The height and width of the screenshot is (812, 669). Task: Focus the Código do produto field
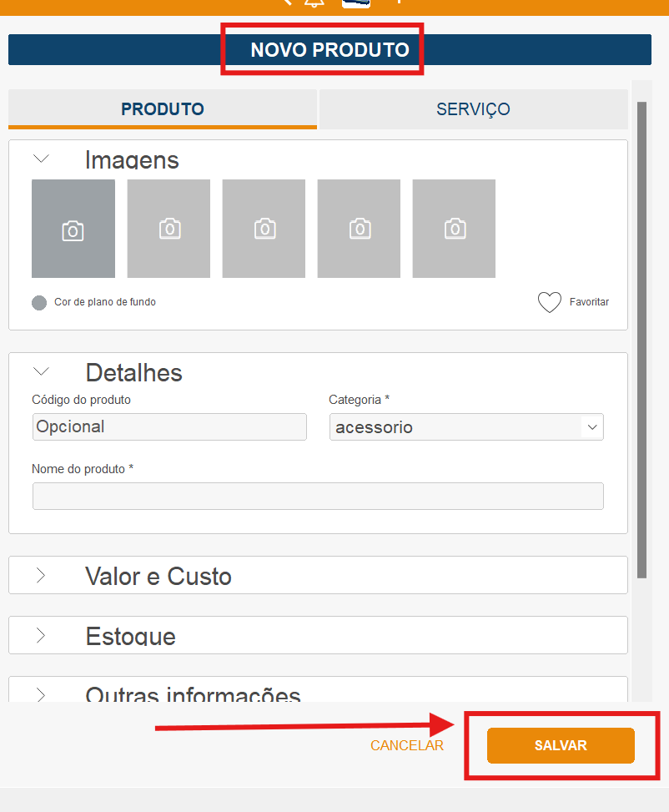click(169, 426)
